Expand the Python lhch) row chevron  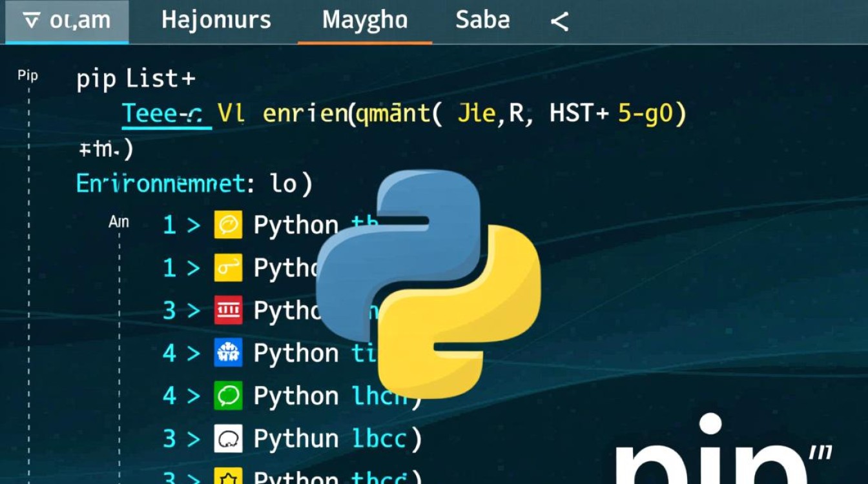tap(194, 396)
